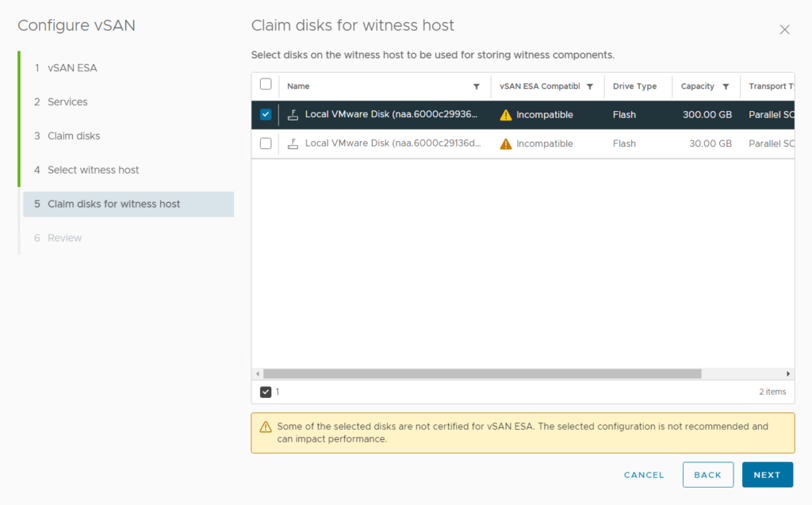The height and width of the screenshot is (505, 812).
Task: Jump to step 3 Claim disks
Action: point(74,136)
